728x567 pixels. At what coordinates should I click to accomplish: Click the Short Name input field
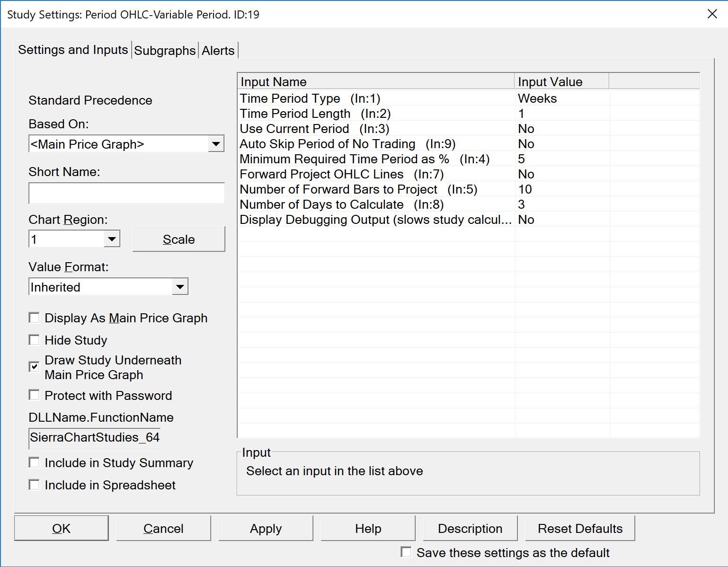(127, 193)
